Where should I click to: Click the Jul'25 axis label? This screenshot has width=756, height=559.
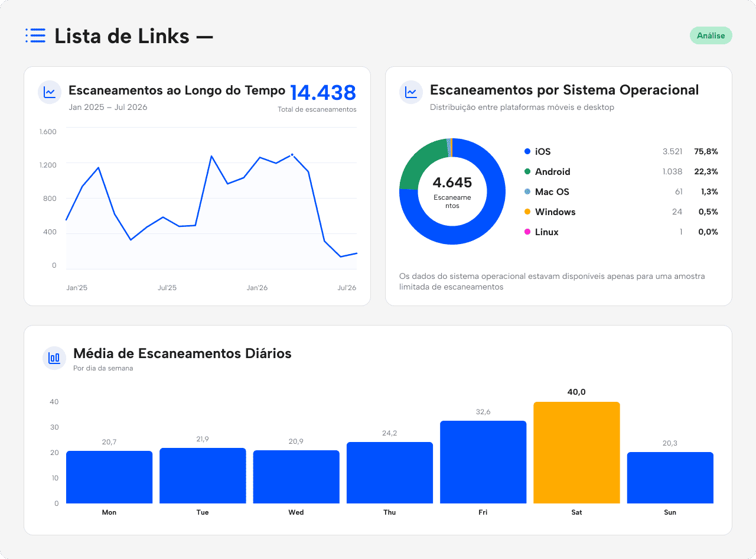167,288
